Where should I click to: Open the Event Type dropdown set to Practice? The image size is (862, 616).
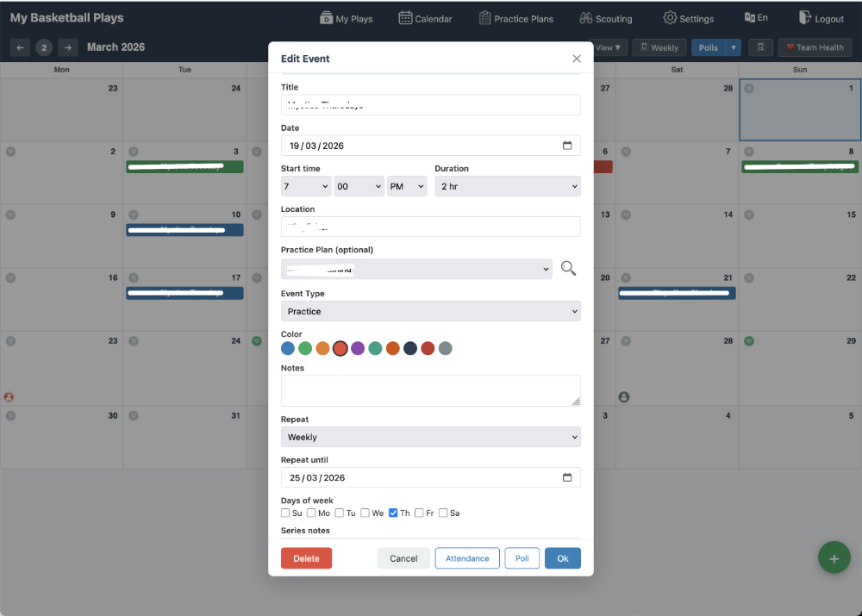430,311
